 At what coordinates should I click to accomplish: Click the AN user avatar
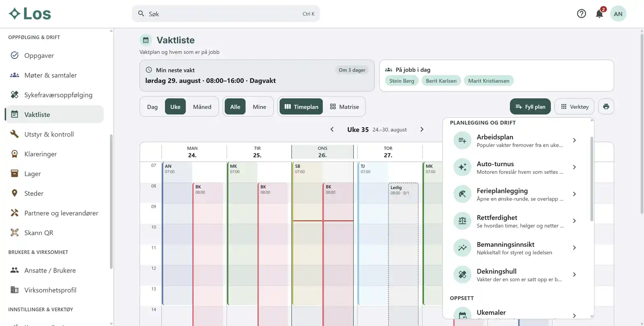618,14
